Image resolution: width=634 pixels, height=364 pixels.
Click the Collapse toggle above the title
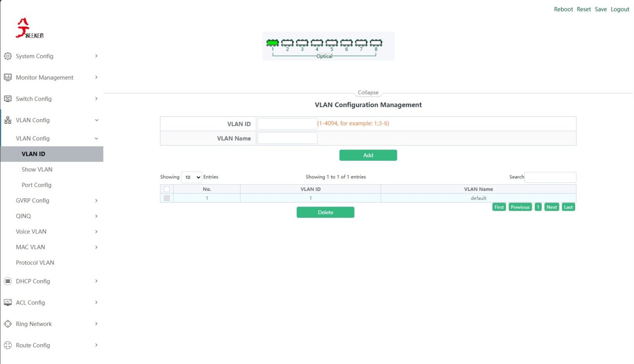[368, 93]
